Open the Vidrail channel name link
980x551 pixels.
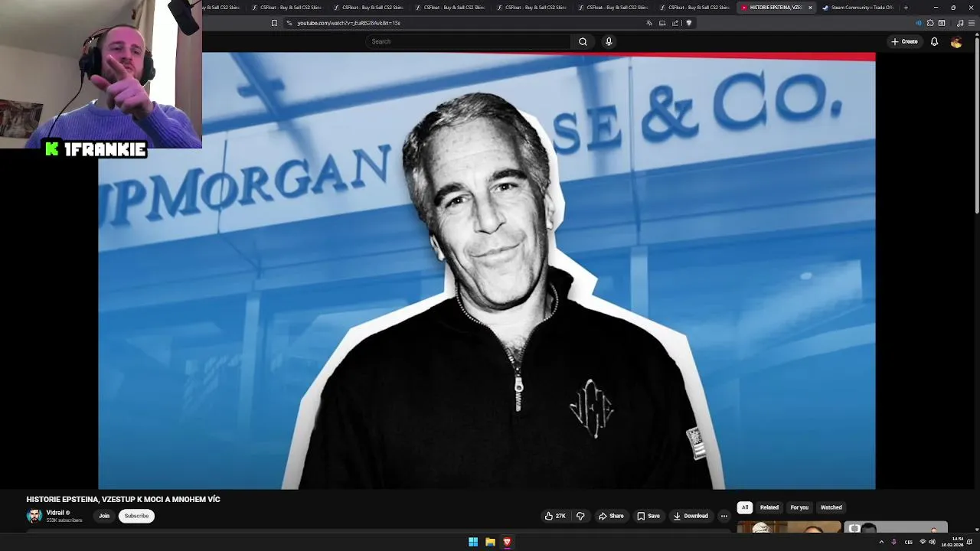(x=55, y=513)
